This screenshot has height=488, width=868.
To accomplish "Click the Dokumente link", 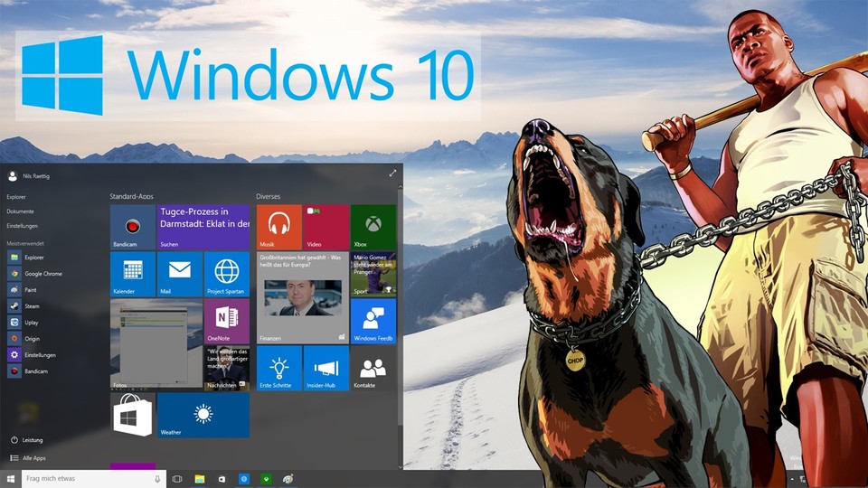I will [20, 211].
